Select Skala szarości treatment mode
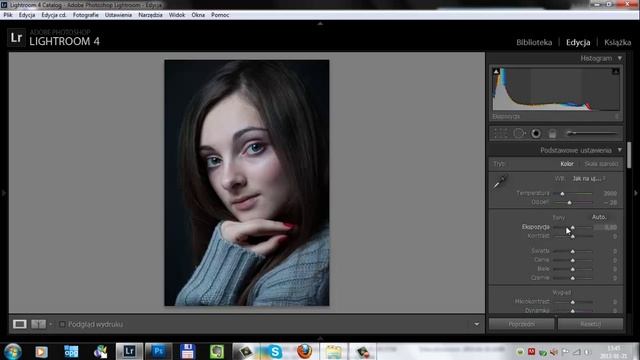Screen dimensions: 640x360 (601, 164)
